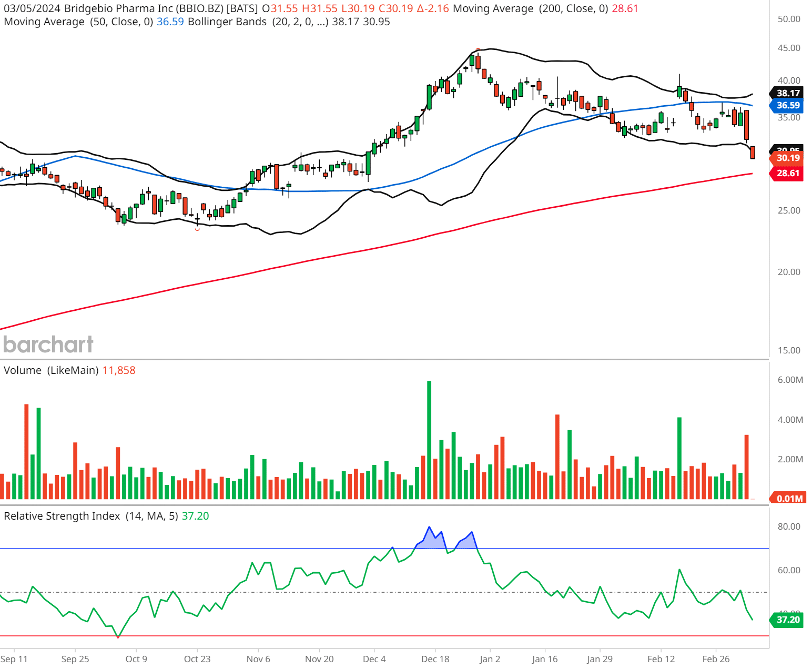
Task: Click the tallest green volume bar near Dec 18
Action: [429, 440]
